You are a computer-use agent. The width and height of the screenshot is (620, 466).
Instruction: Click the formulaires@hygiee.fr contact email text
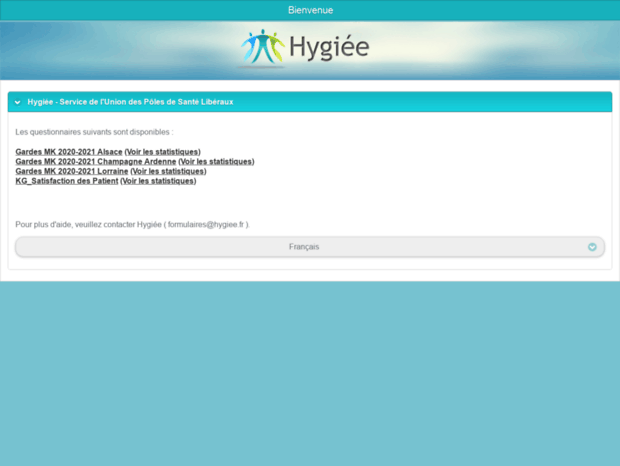(x=206, y=225)
